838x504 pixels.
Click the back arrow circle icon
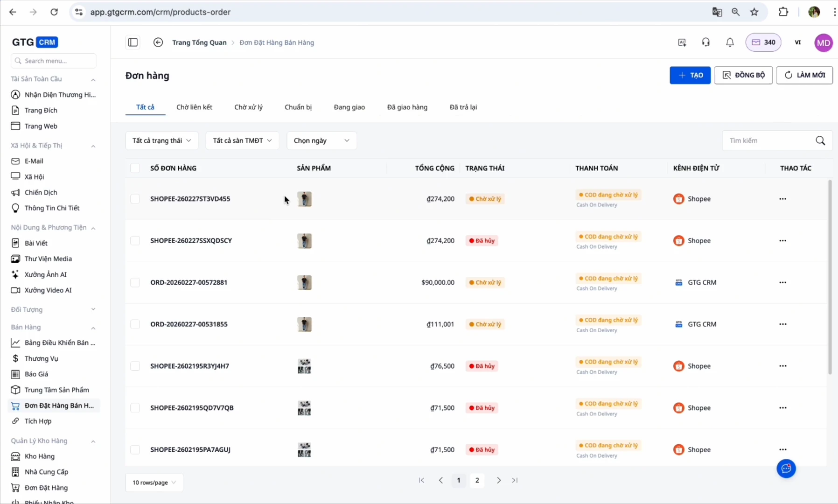click(158, 42)
